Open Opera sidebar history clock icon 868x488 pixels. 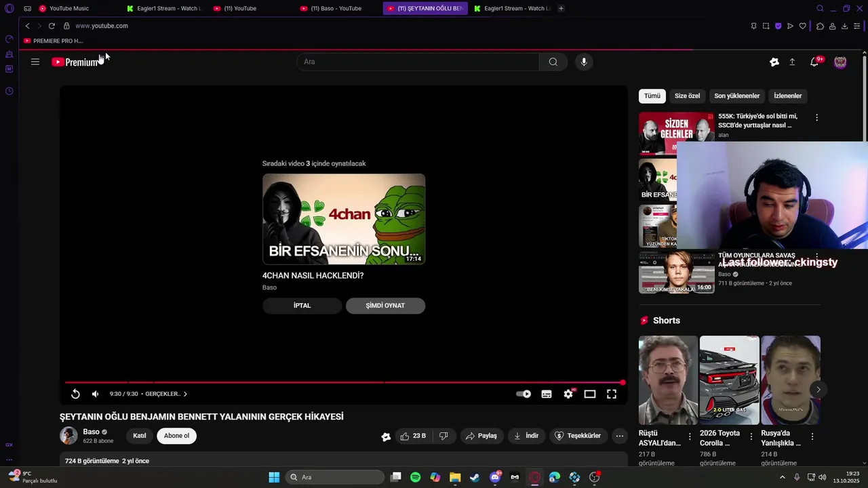[9, 91]
